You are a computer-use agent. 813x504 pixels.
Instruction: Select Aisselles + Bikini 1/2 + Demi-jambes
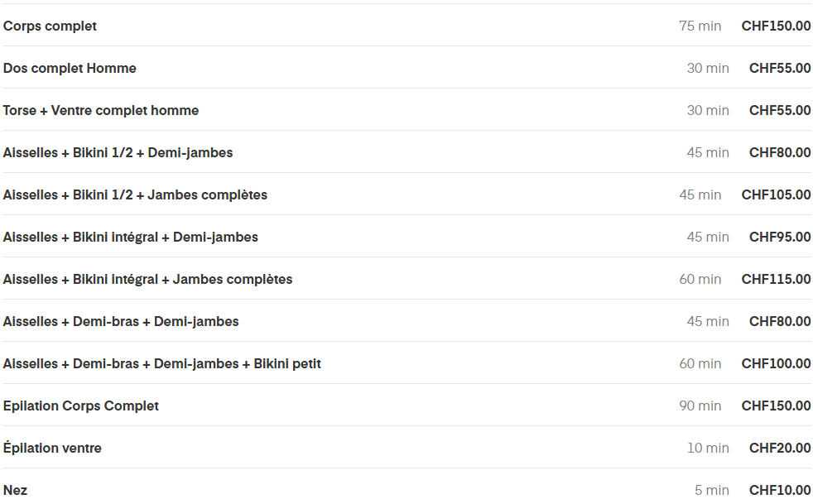point(118,152)
